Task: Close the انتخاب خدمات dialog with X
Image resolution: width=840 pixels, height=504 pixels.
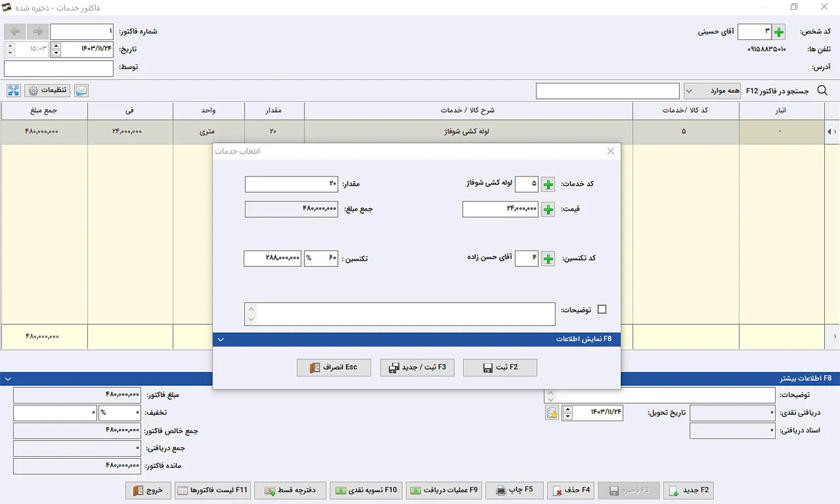Action: (x=611, y=151)
